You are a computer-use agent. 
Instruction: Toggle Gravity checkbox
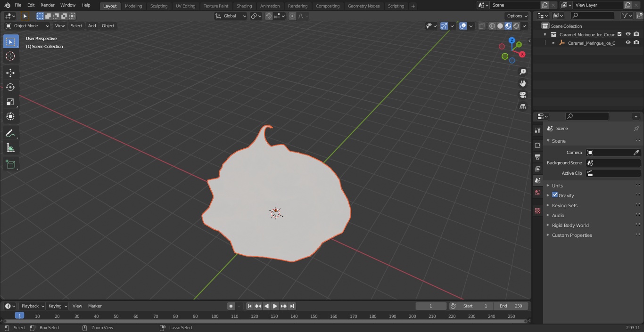coord(555,195)
